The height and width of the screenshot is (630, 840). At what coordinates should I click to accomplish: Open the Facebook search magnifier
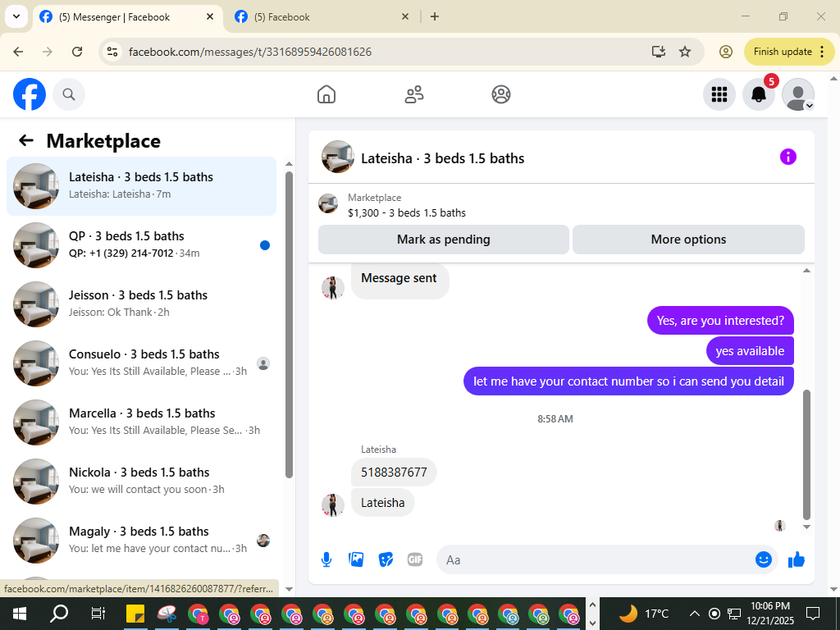click(x=69, y=94)
